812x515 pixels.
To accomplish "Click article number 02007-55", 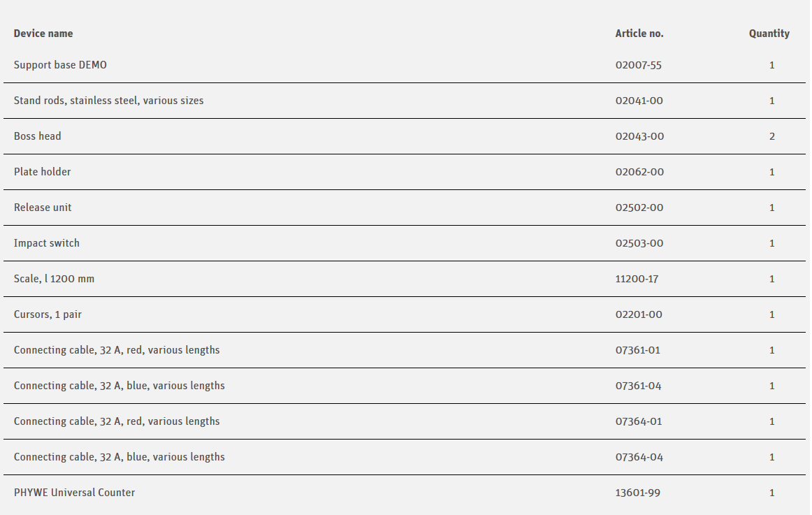I will click(638, 65).
